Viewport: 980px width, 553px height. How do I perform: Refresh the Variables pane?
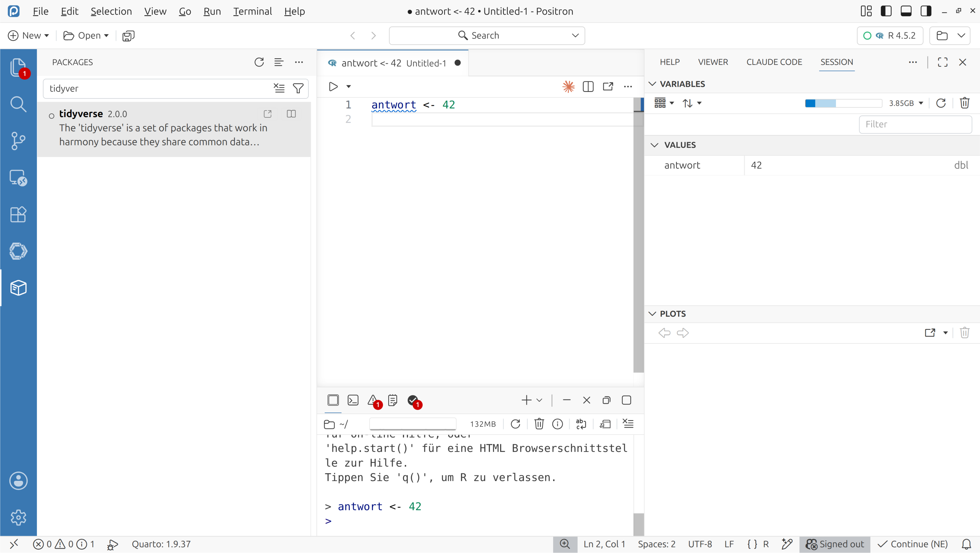[941, 103]
